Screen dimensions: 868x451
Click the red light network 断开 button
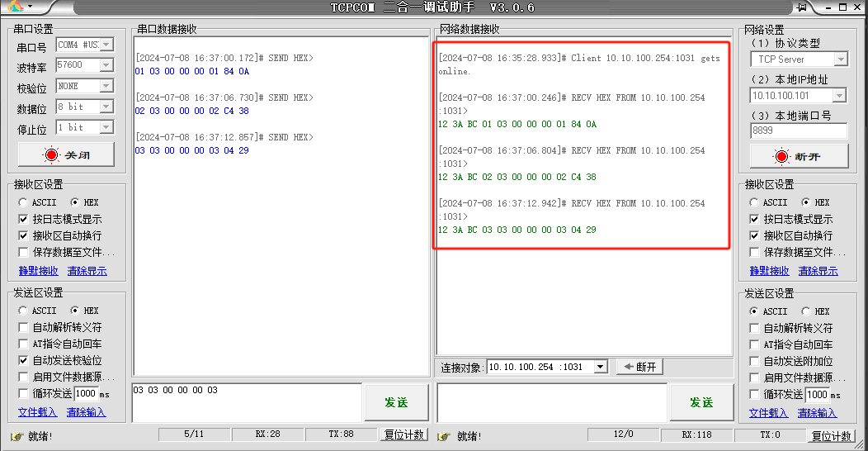(x=798, y=156)
